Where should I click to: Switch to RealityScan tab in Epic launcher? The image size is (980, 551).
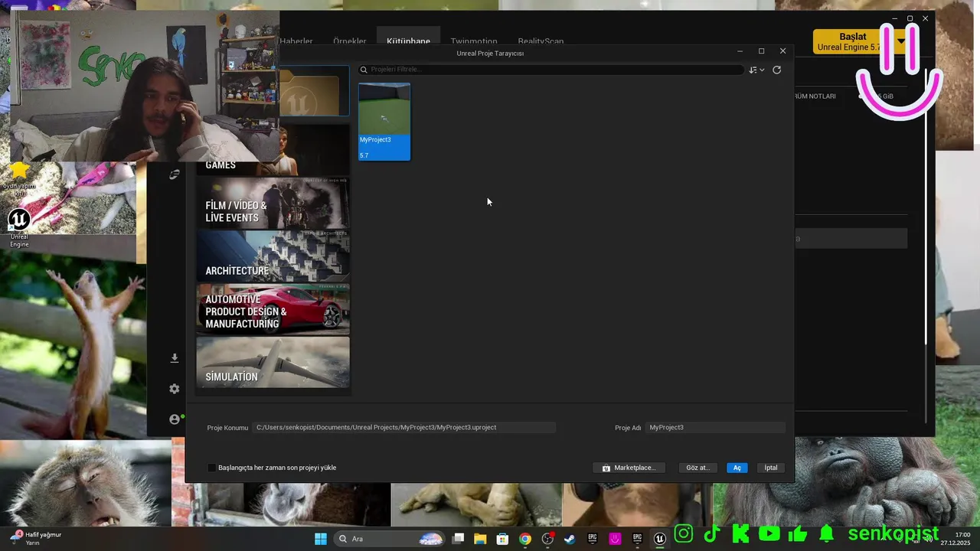pos(541,41)
